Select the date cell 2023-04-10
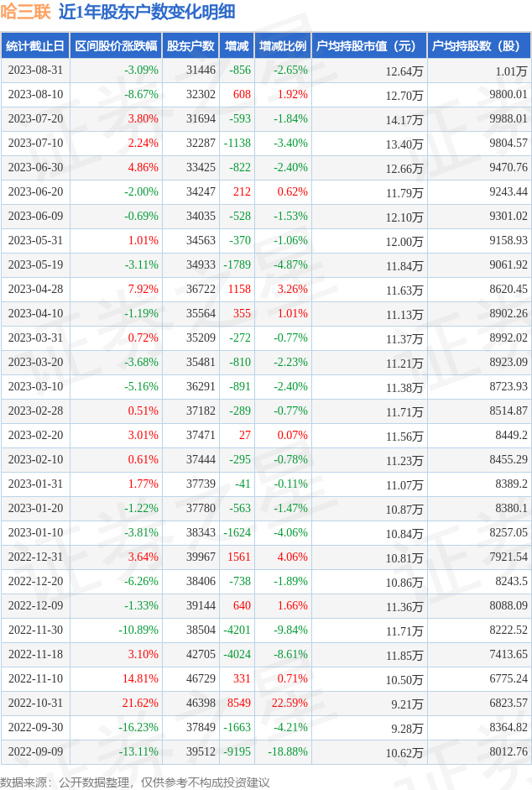This screenshot has width=532, height=790. tap(35, 313)
